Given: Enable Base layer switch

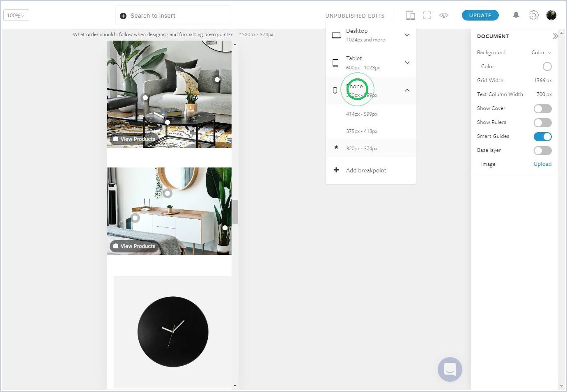Looking at the screenshot, I should click(543, 151).
